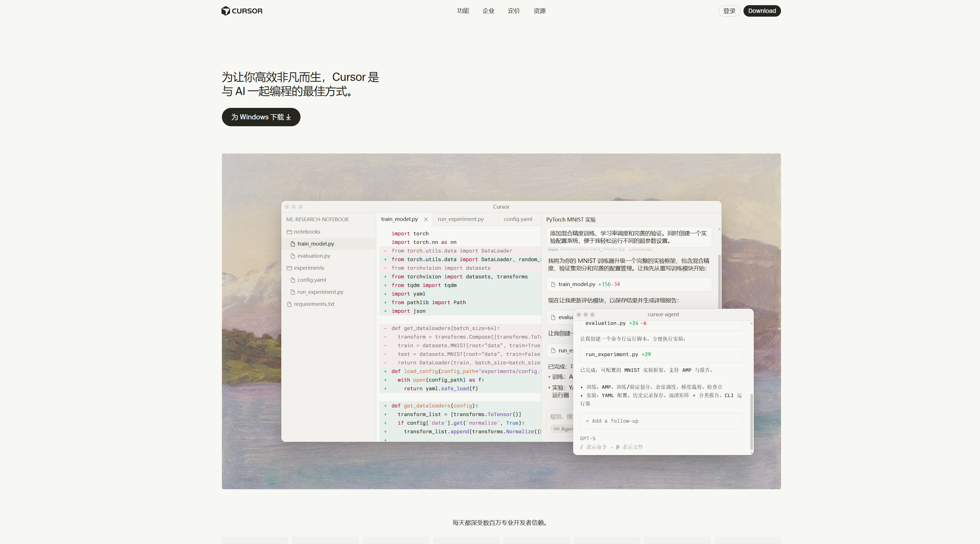Click the evaluation.py file icon in the sidebar
This screenshot has width=980, height=544.
[x=292, y=256]
